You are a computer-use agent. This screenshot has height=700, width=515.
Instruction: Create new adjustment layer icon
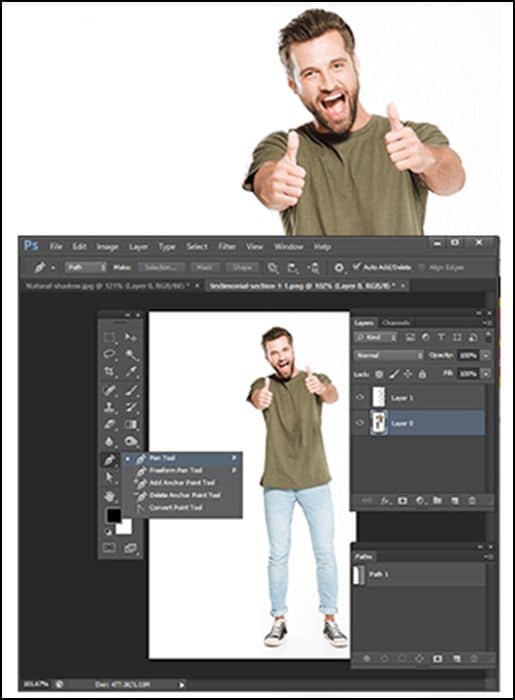point(420,501)
